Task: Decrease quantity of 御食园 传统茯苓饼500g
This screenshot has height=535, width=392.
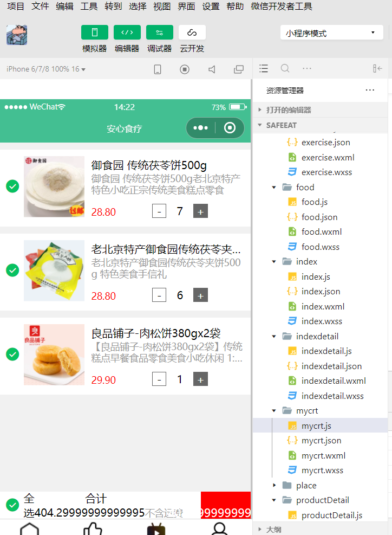Action: 159,211
